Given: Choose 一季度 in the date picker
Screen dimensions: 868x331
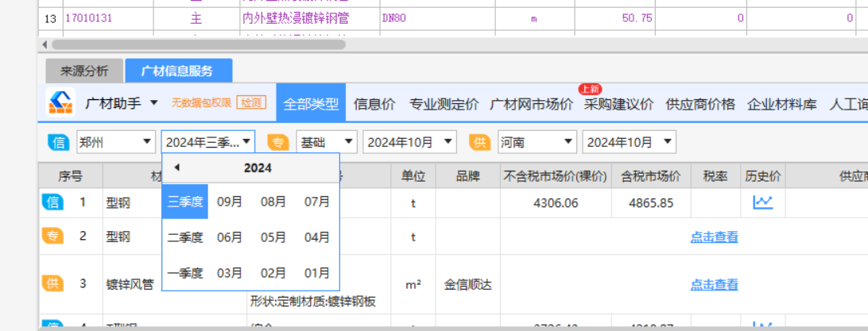Looking at the screenshot, I should (185, 272).
